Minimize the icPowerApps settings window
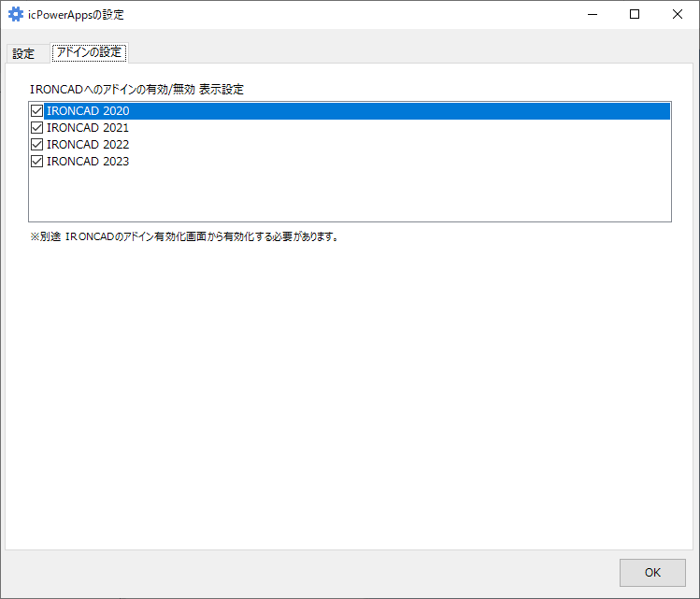The width and height of the screenshot is (700, 599). (592, 14)
